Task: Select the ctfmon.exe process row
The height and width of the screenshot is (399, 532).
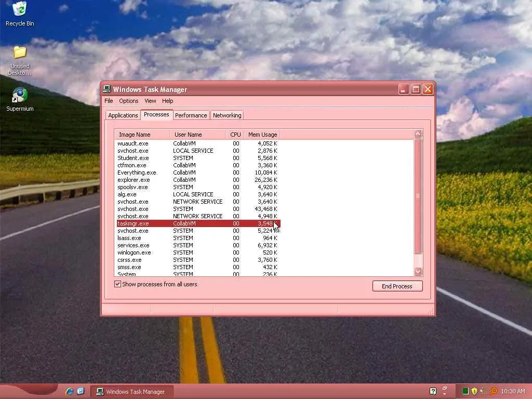Action: (198, 165)
